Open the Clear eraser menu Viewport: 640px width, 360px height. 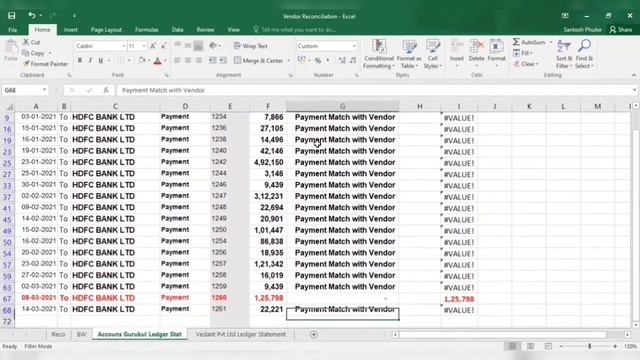click(x=526, y=64)
